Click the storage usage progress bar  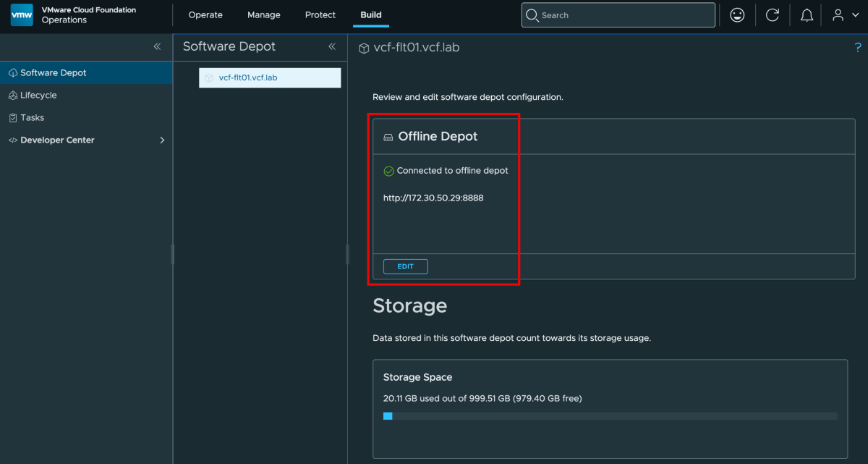coord(610,416)
